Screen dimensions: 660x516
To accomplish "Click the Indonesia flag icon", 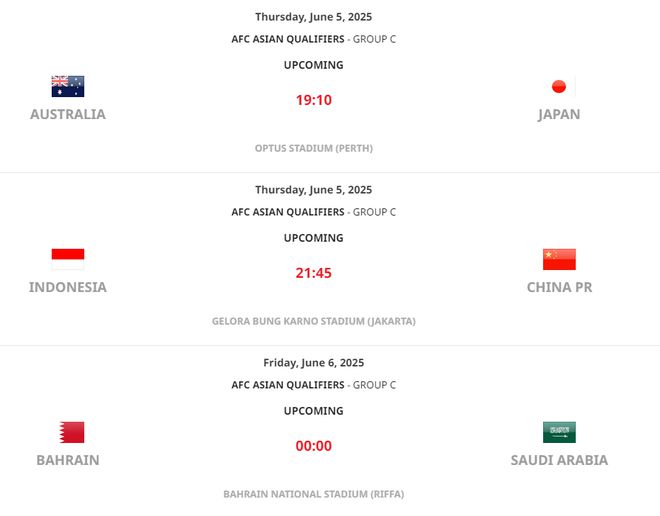I will click(68, 259).
